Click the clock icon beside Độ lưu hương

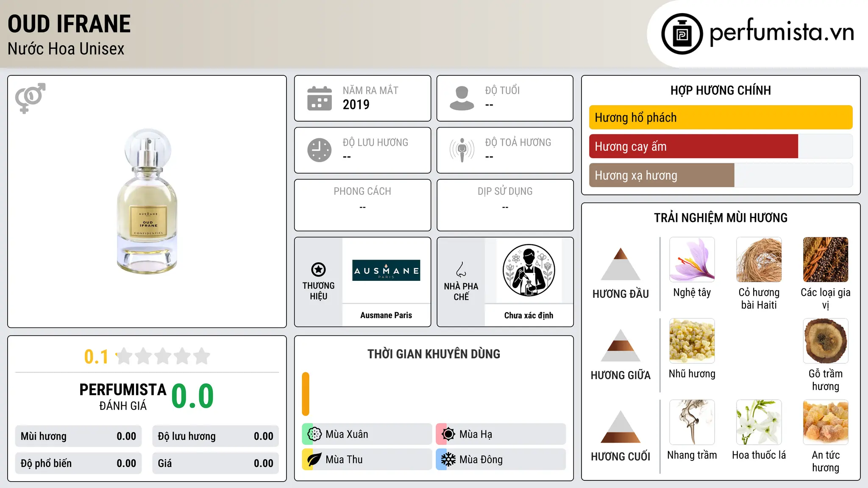tap(320, 150)
